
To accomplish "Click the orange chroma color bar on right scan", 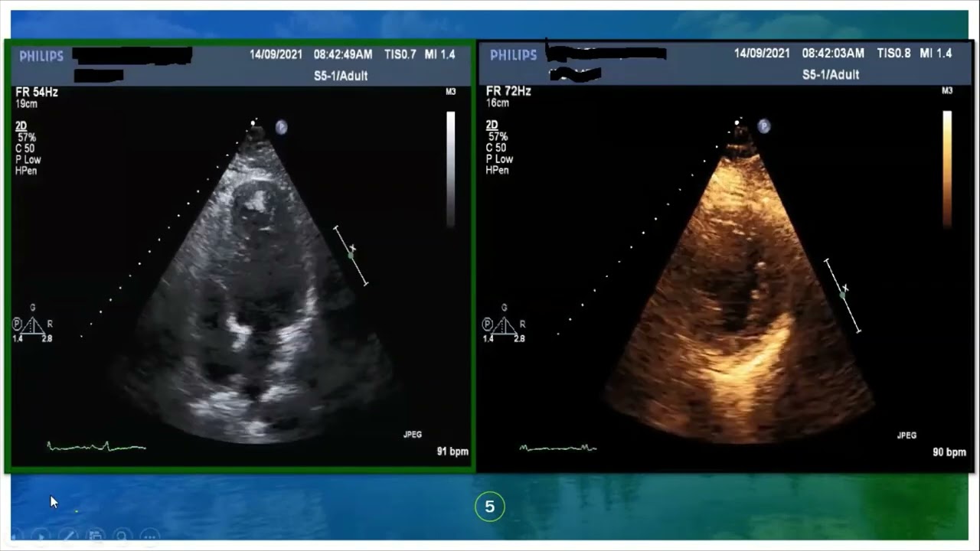I will click(947, 168).
